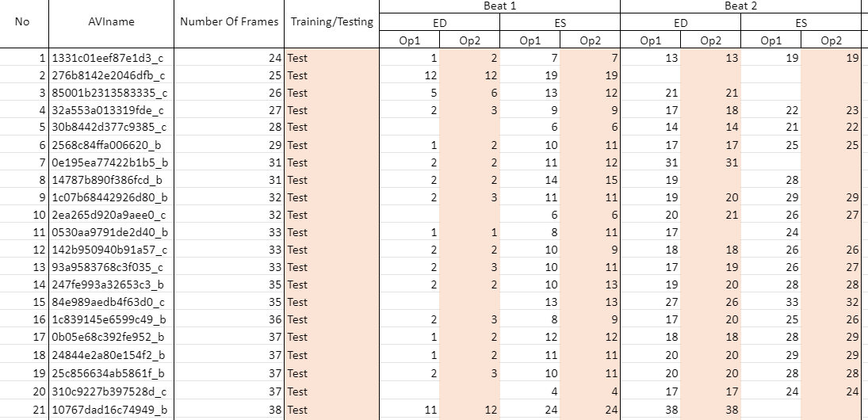
Task: Click the 276b8142e2046dfb_c AVIname cell
Action: tap(108, 75)
